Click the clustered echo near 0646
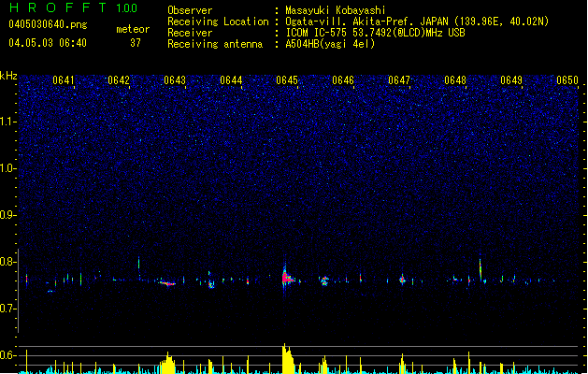588x374 pixels. click(324, 280)
